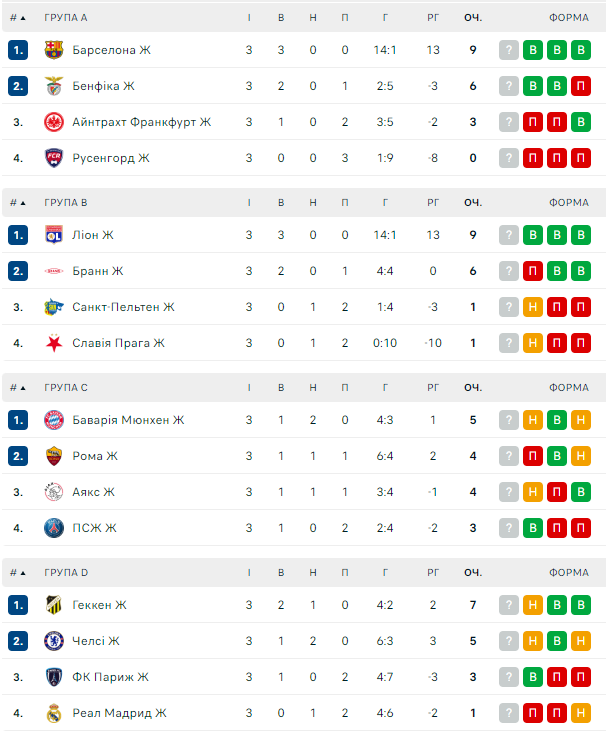Screen dimensions: 606x731
Task: Sort Group B by position column
Action: (18, 203)
